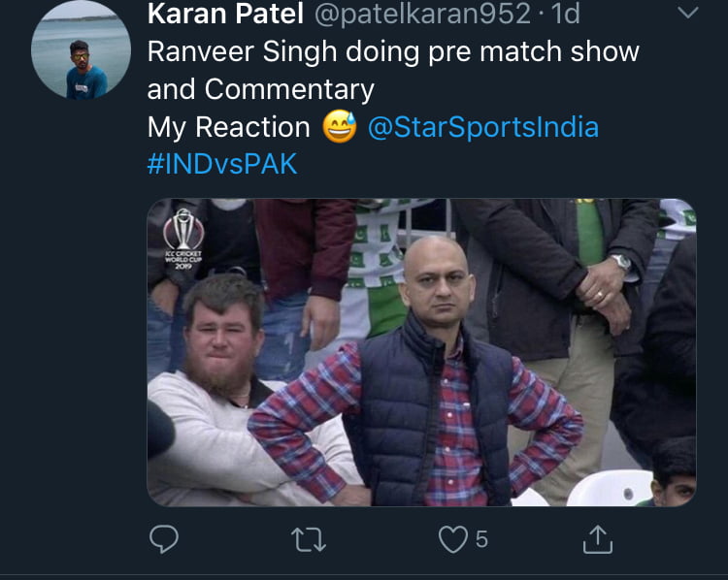Click the "Ranveer Singh doing pre match show" text
728x580 pixels.
click(x=393, y=51)
